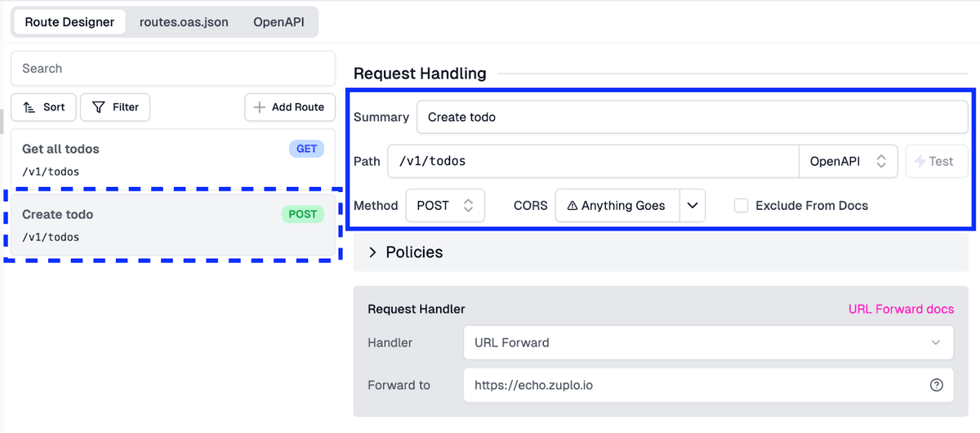Click the GET method badge
Viewport: 980px width, 433px height.
coord(306,150)
